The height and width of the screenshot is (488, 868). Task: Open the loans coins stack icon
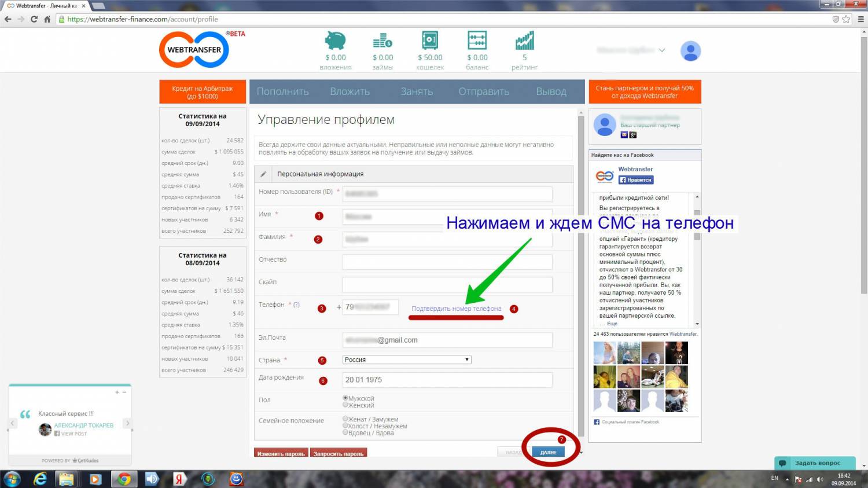382,41
